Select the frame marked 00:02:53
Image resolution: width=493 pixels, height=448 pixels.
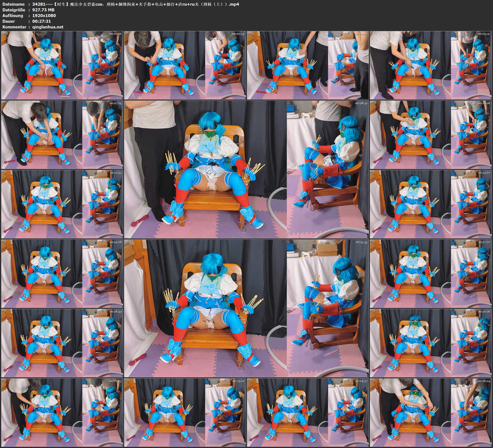(x=185, y=65)
